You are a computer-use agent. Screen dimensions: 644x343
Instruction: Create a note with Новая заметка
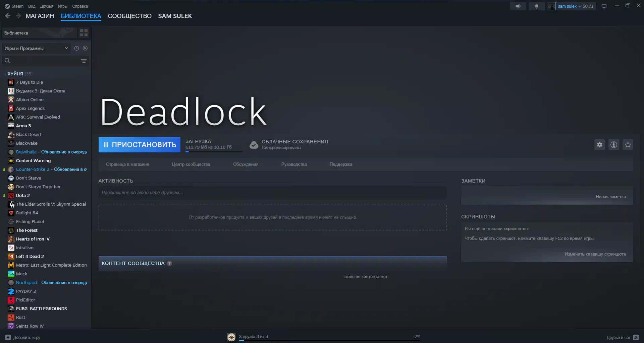610,197
